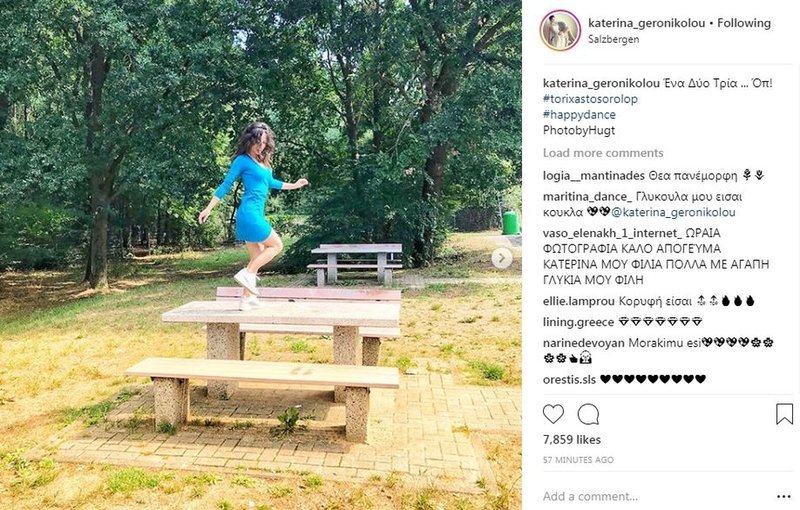Load more comments

(603, 153)
